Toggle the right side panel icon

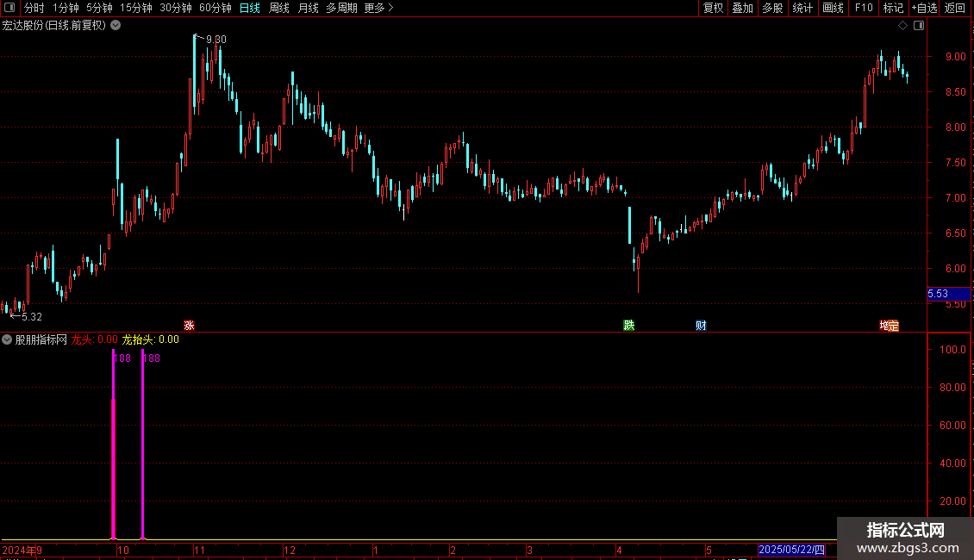point(919,26)
